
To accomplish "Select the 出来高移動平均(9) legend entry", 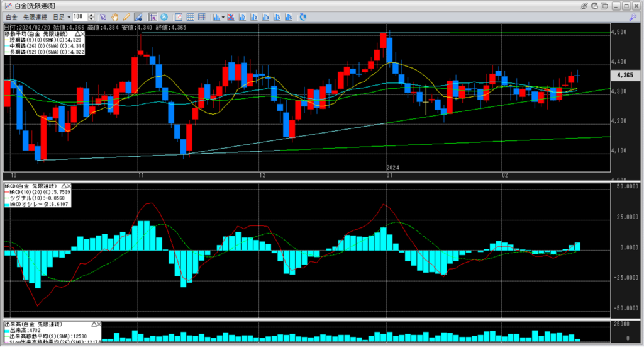I will click(48, 336).
